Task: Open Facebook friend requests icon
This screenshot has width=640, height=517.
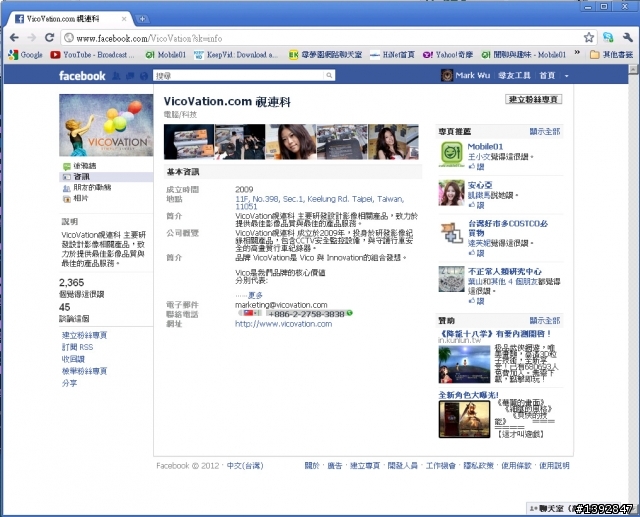Action: [x=116, y=76]
